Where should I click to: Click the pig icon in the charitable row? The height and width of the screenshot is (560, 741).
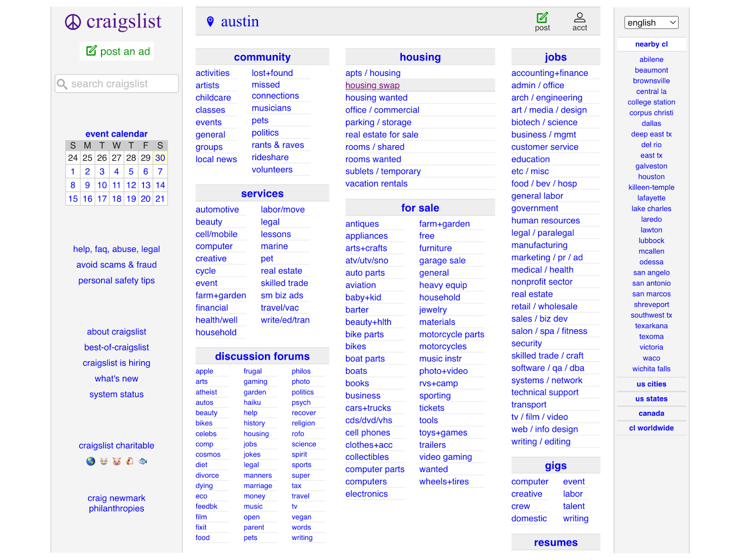pos(117,461)
